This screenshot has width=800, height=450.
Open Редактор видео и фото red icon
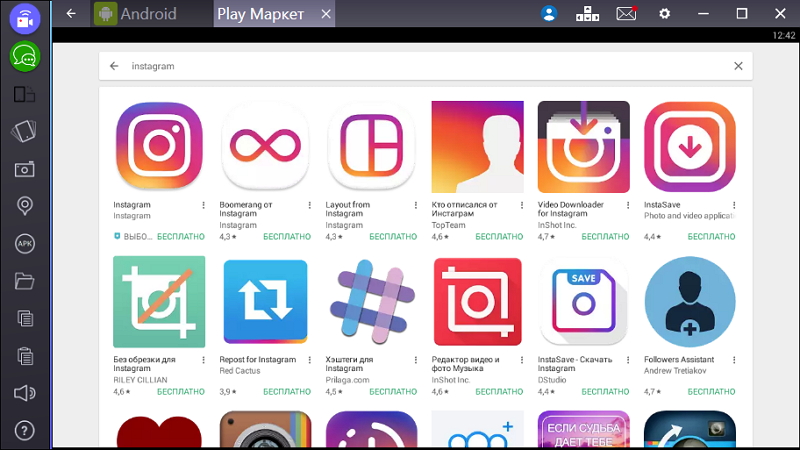pyautogui.click(x=478, y=302)
